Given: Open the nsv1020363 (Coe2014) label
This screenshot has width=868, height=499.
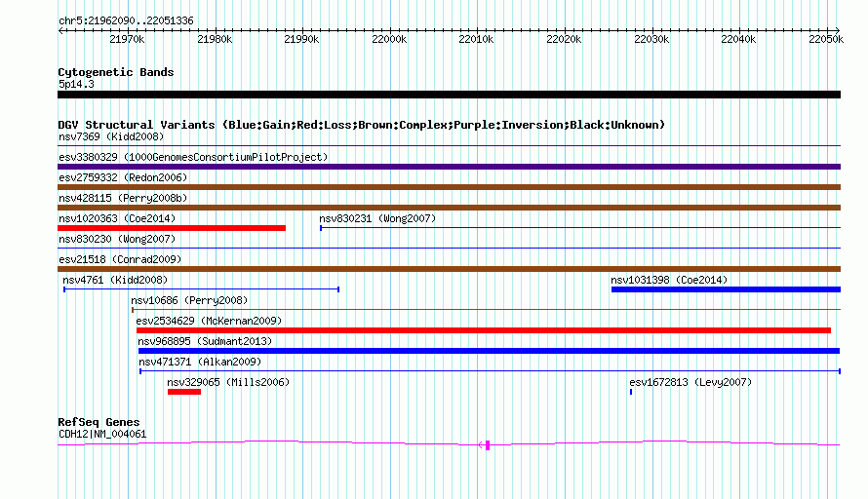Looking at the screenshot, I should [117, 218].
